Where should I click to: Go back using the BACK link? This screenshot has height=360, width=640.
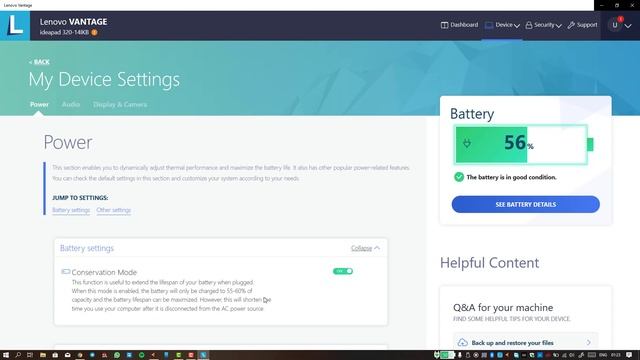(40, 62)
